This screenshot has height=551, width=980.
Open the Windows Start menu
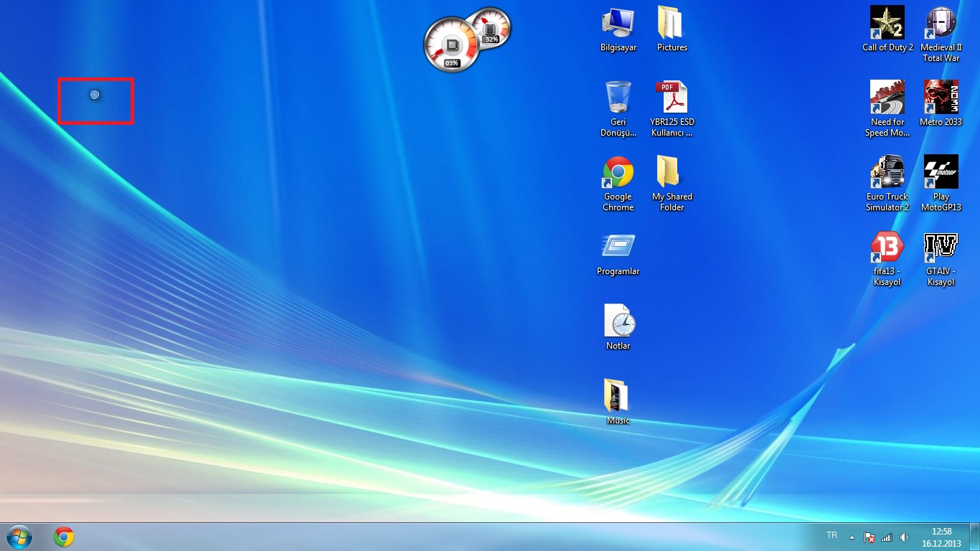[19, 537]
